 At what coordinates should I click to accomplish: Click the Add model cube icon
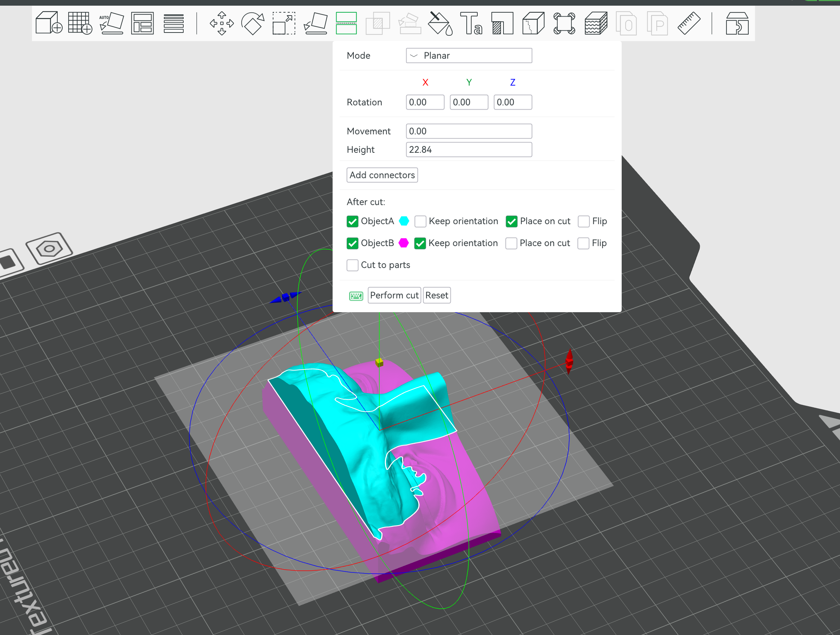point(49,23)
